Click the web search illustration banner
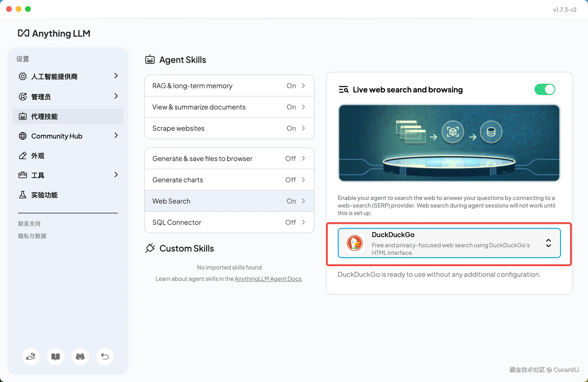 click(x=449, y=143)
